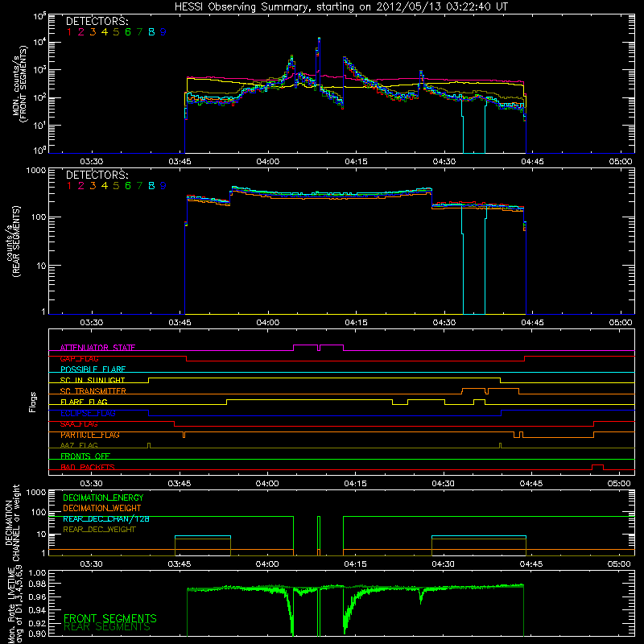This screenshot has width=644, height=644.
Task: Select olive detector 5 in rear segments legend
Action: pyautogui.click(x=116, y=186)
